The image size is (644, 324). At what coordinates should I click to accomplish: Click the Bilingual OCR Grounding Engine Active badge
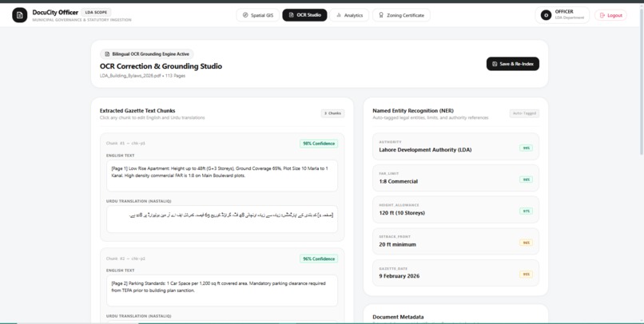coord(147,54)
